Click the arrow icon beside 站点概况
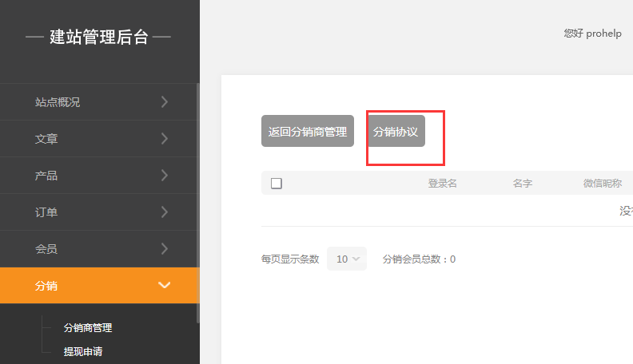Screen dimensions: 633x364 click(164, 101)
